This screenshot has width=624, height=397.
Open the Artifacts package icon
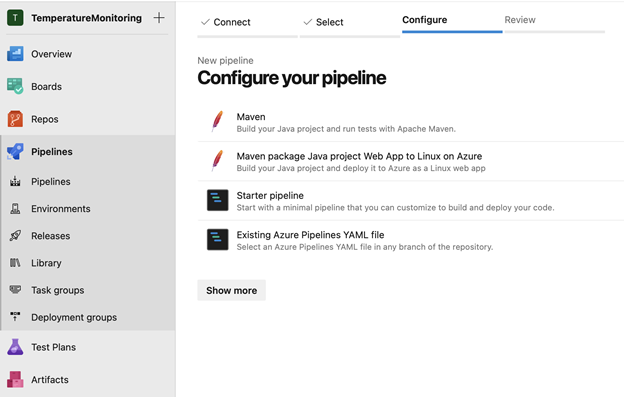(x=15, y=379)
